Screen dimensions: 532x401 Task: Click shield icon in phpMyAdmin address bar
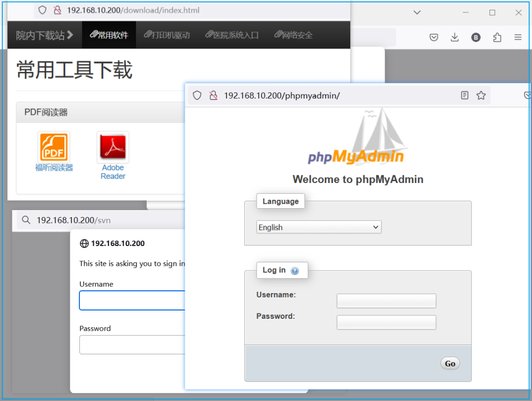(197, 95)
